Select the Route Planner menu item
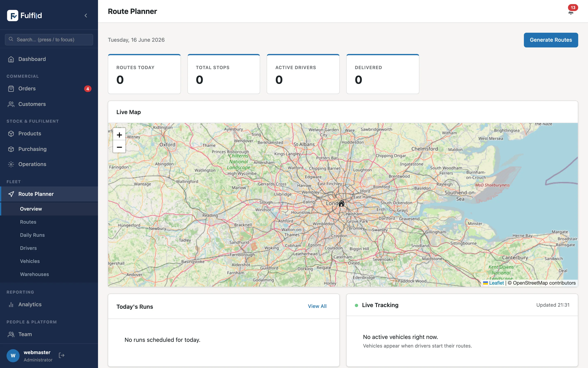Screen dimensions: 588x368 [49, 194]
